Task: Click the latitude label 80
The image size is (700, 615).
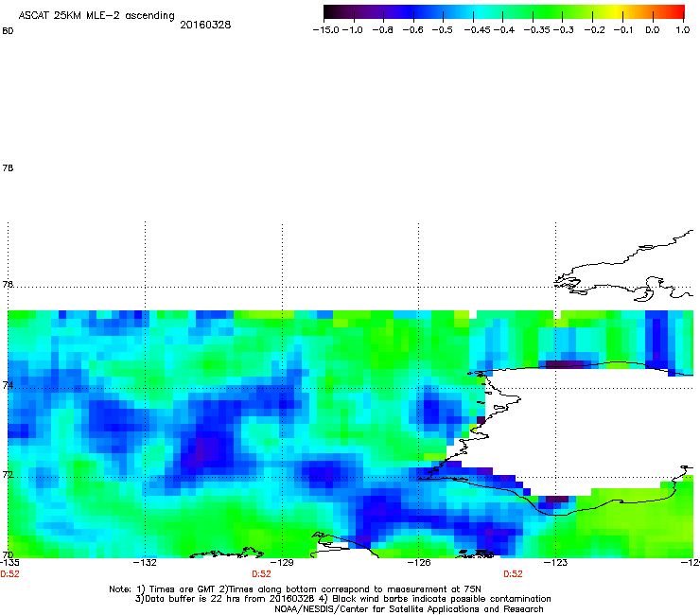Action: (8, 31)
